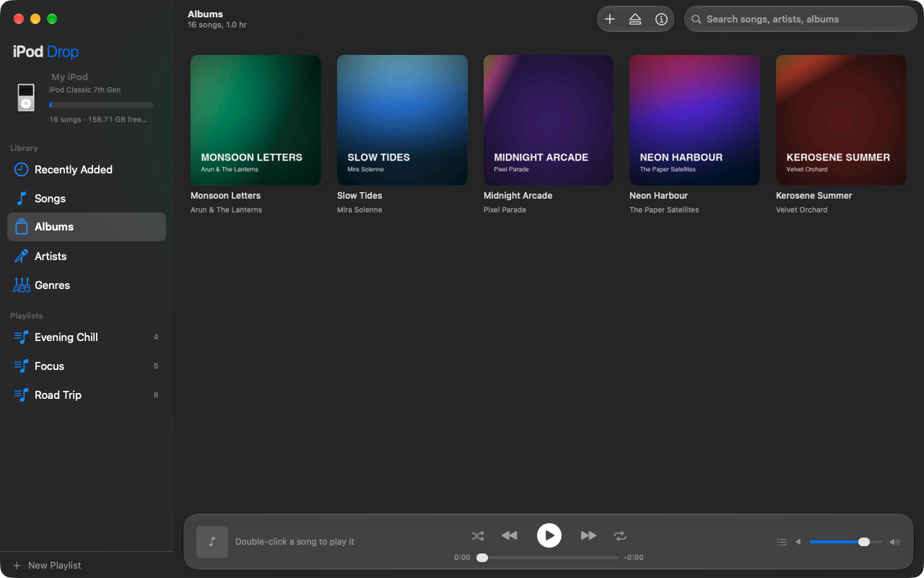Start playback with the play button
The height and width of the screenshot is (578, 924).
coord(549,535)
